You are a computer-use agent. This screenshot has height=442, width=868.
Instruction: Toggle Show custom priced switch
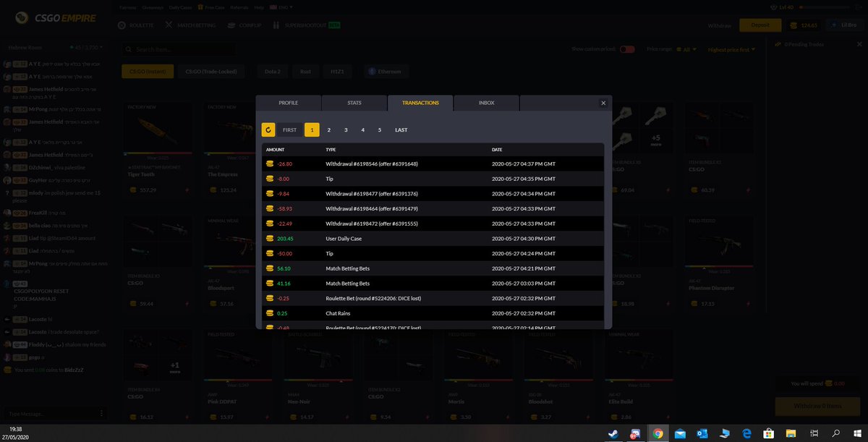(x=627, y=49)
